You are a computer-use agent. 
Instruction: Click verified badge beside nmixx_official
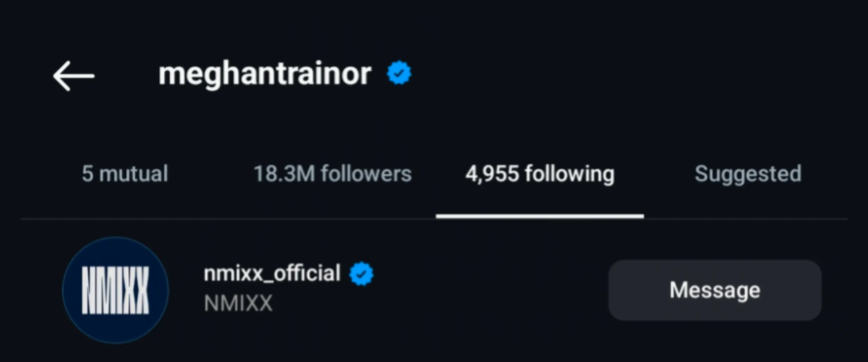click(362, 274)
